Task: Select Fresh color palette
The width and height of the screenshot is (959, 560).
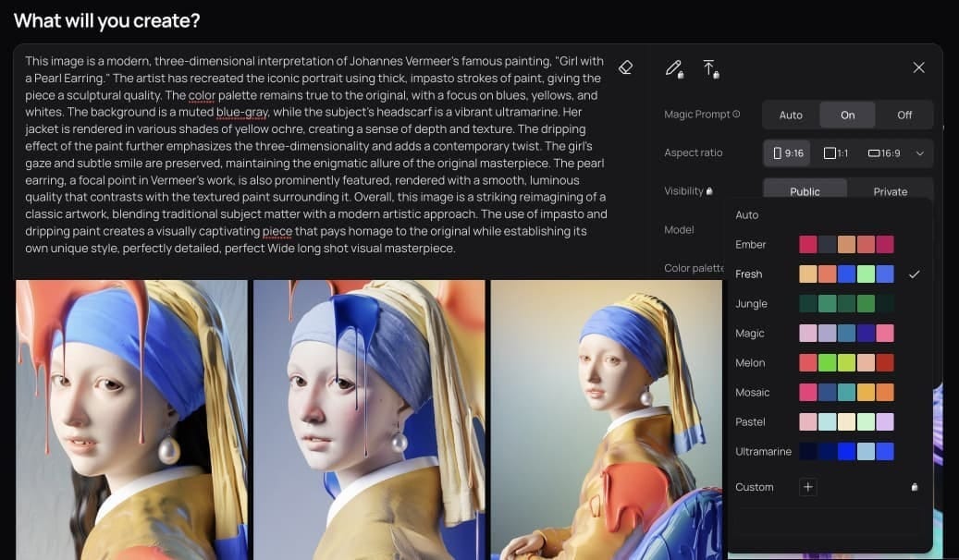Action: pos(830,274)
